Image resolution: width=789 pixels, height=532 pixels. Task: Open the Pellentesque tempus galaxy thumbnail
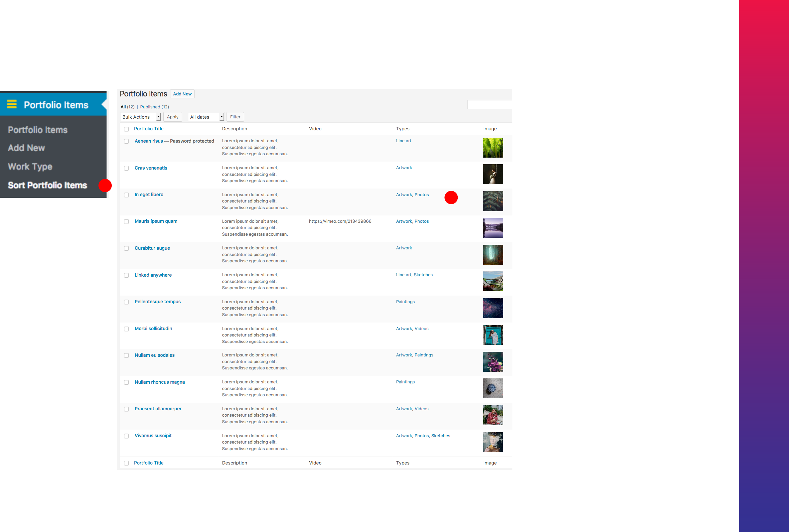point(493,308)
